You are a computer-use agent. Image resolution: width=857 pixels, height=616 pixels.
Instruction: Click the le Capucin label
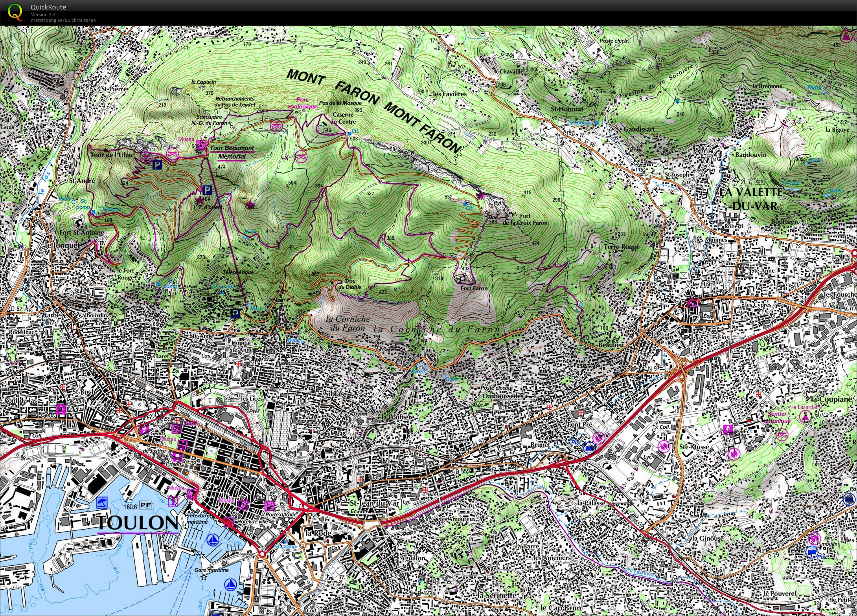pyautogui.click(x=204, y=82)
